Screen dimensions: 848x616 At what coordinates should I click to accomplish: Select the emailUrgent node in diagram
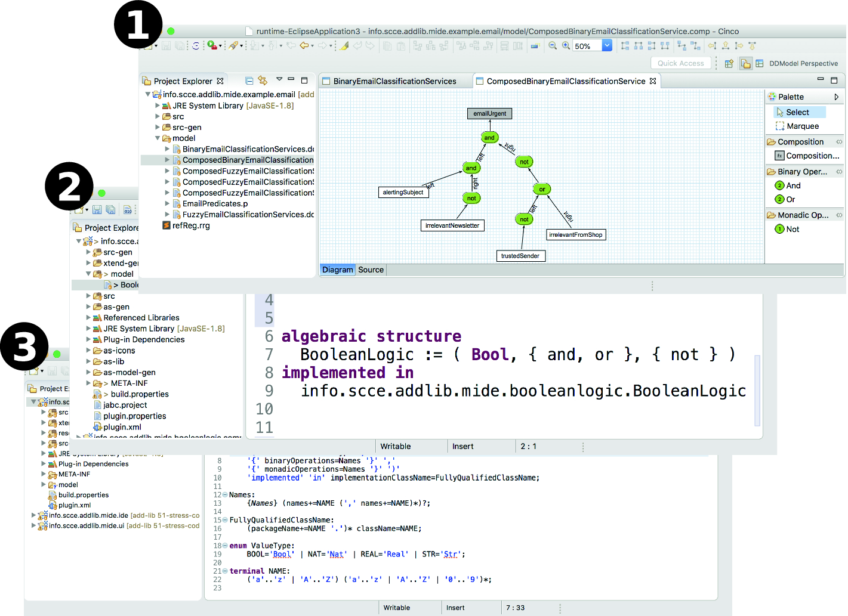tap(489, 113)
